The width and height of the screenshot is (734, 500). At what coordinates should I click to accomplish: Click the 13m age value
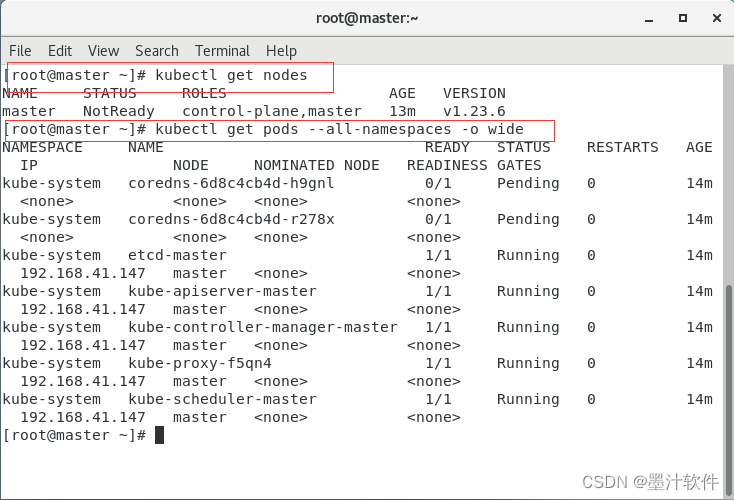click(402, 111)
